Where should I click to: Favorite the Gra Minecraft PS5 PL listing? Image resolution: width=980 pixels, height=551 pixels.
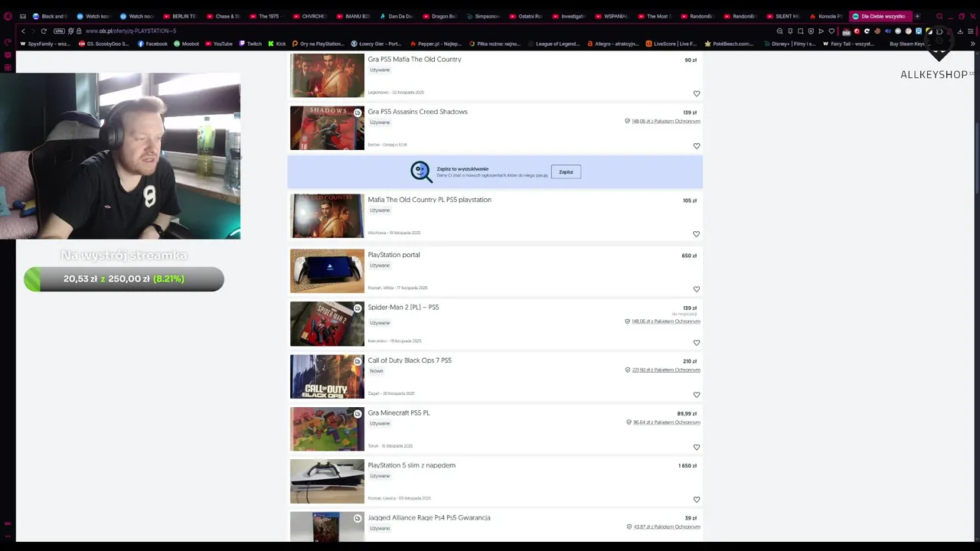click(697, 447)
